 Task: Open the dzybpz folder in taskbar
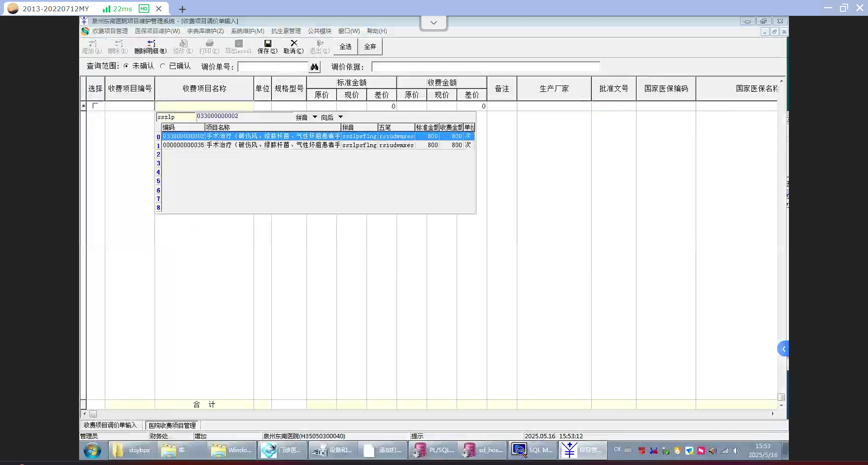coord(132,450)
